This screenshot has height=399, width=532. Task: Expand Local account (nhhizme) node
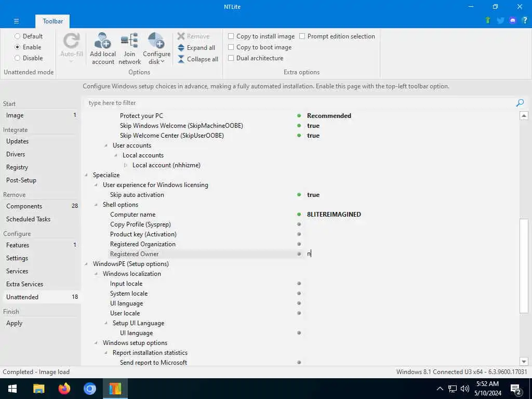pyautogui.click(x=126, y=165)
